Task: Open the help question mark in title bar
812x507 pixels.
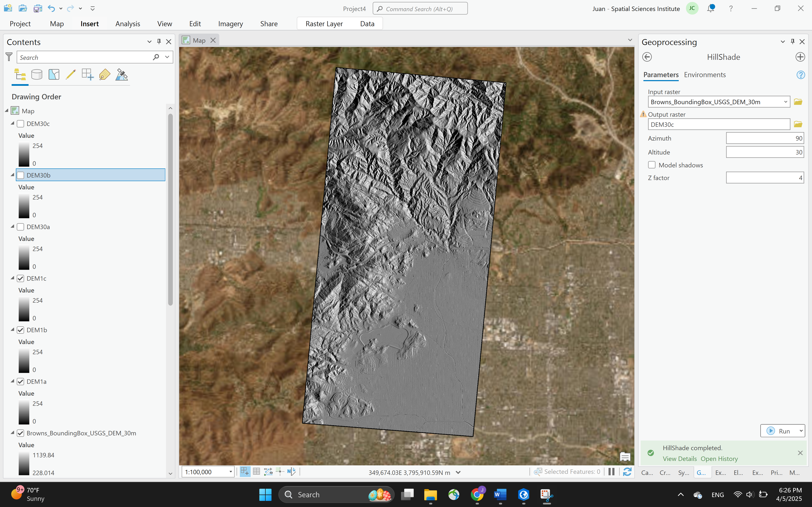Action: click(x=731, y=8)
